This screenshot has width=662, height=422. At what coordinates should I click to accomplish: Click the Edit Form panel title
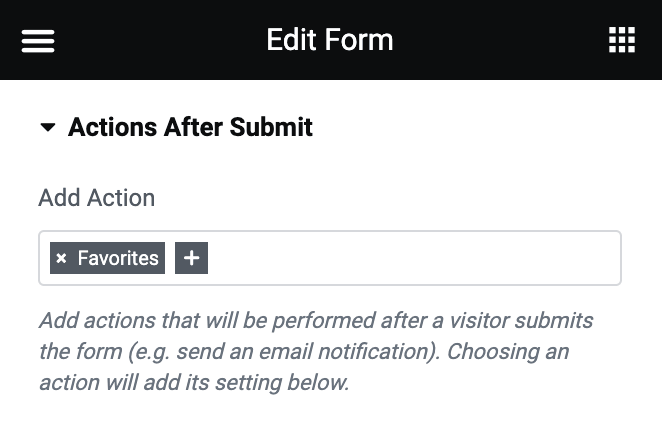[x=330, y=40]
